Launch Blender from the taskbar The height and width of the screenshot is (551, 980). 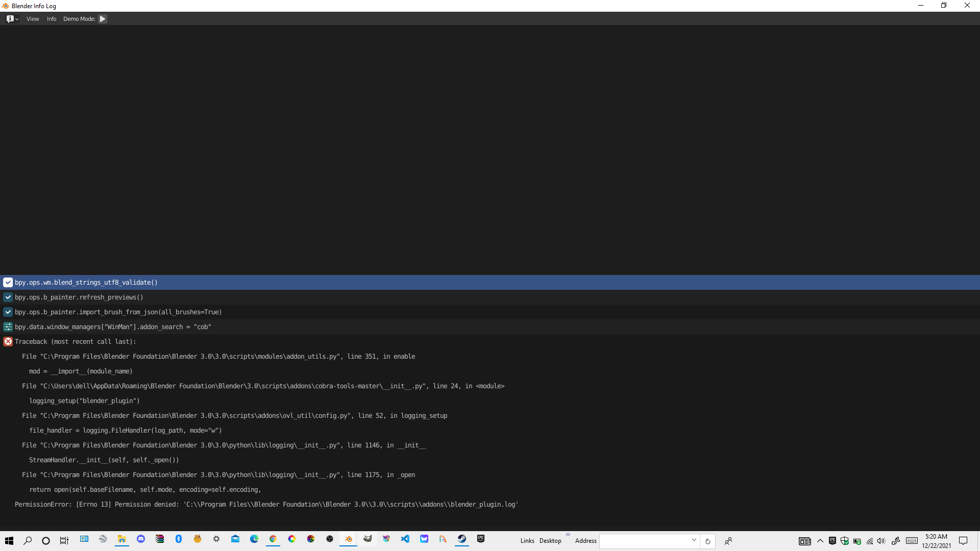[348, 539]
